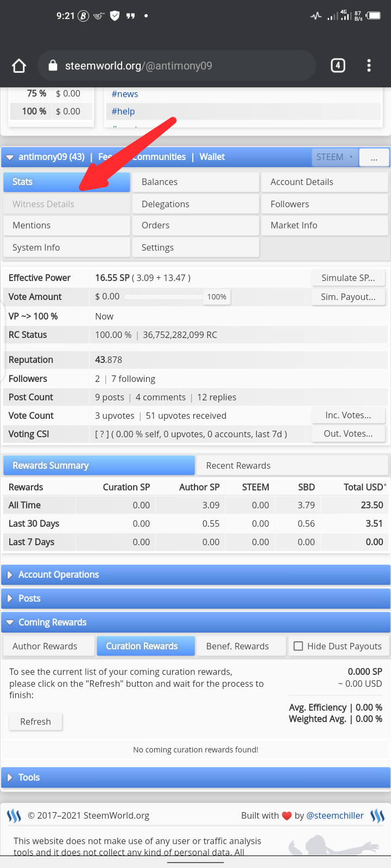
Task: Click the Last 30 Days total 3.51
Action: point(374,524)
